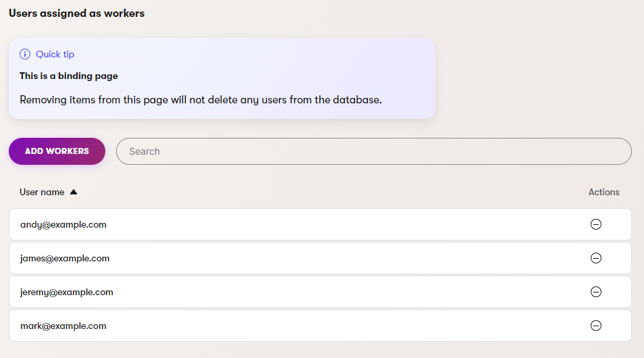Sort by the User name column header
The height and width of the screenshot is (358, 644).
42,192
